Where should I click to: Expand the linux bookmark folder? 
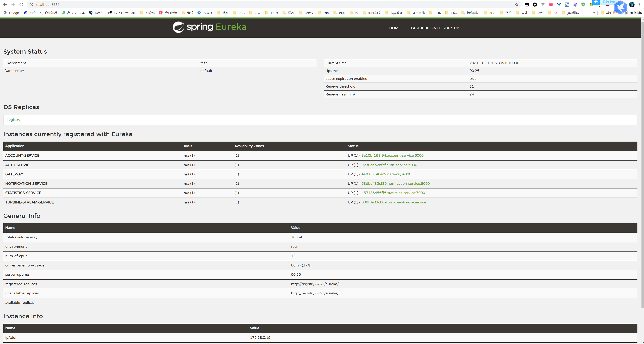coord(271,13)
